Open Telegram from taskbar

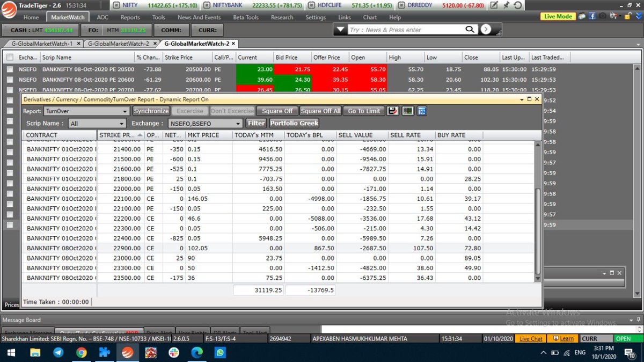click(x=58, y=352)
